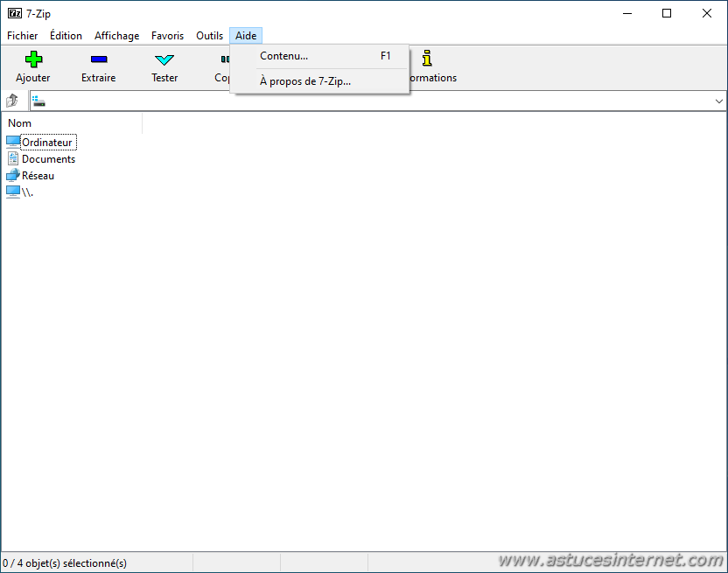Choose À propos de 7-Zip...
This screenshot has height=573, width=728.
coord(304,81)
